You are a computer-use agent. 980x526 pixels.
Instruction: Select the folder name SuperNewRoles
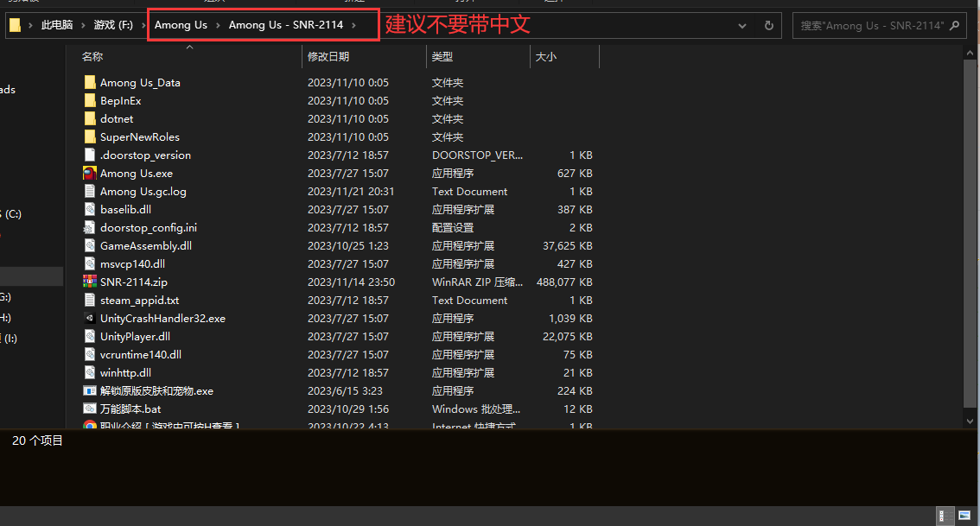[139, 136]
